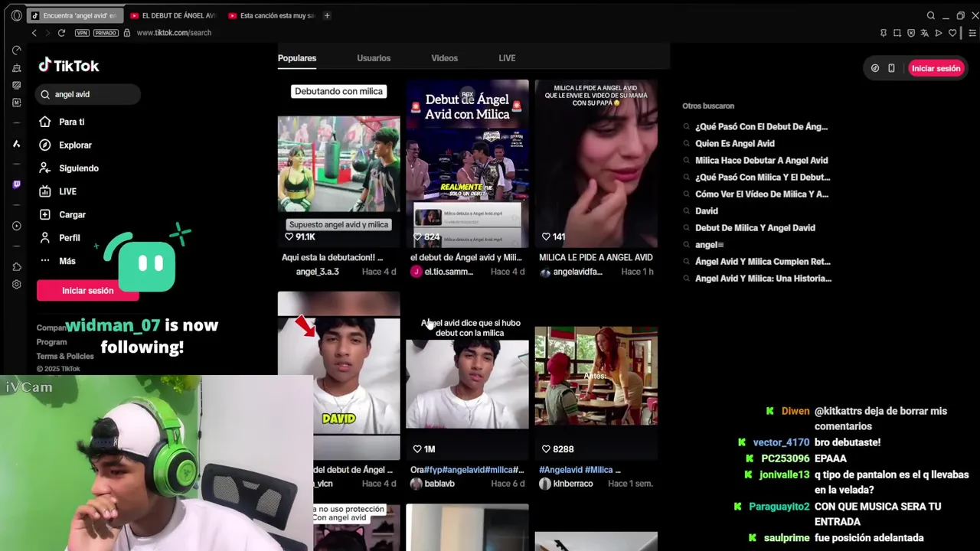Open author angel_3.a.3 profile

point(317,272)
